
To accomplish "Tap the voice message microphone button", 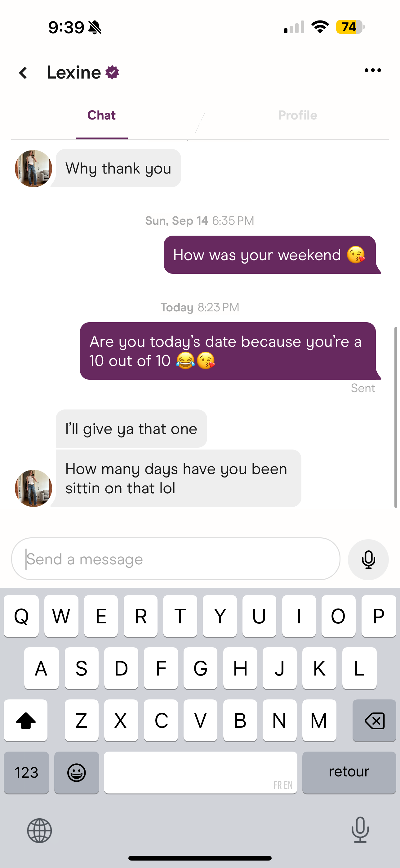I will coord(368,559).
